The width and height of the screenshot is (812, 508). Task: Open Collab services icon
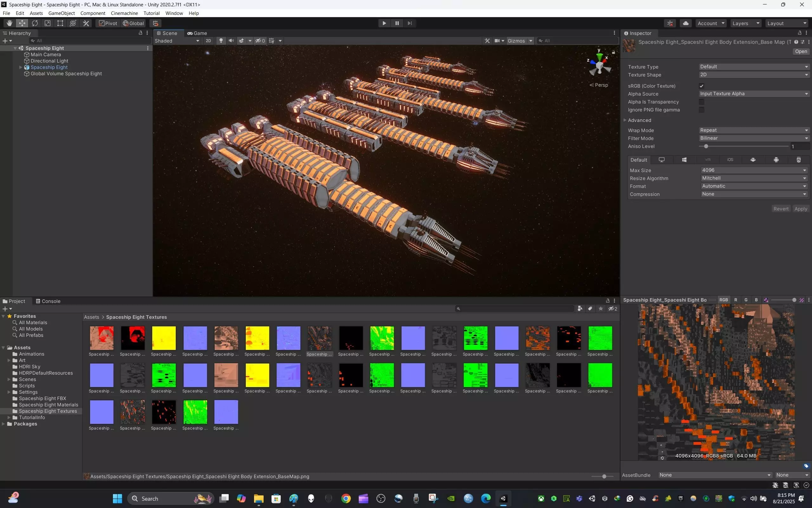point(670,23)
